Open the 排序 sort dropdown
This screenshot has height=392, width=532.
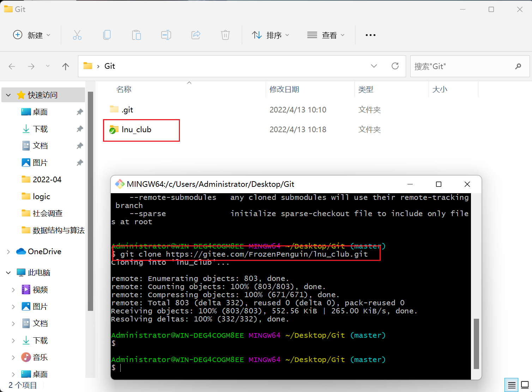click(x=271, y=35)
